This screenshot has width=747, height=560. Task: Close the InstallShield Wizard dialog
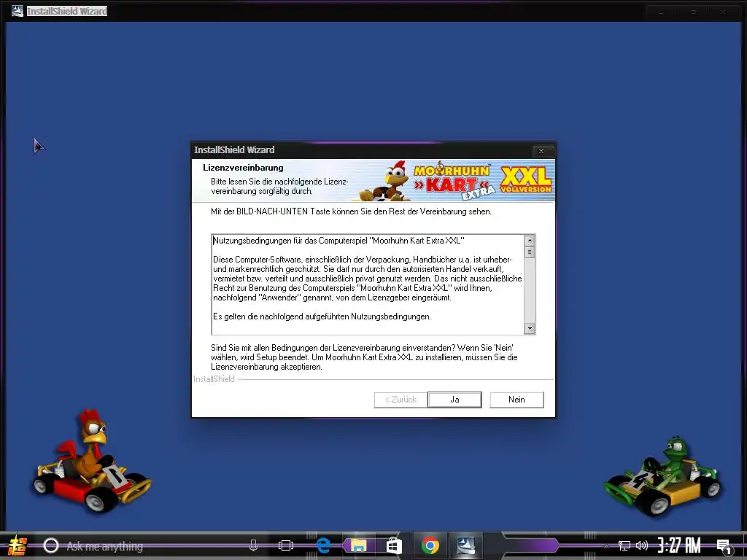point(541,151)
